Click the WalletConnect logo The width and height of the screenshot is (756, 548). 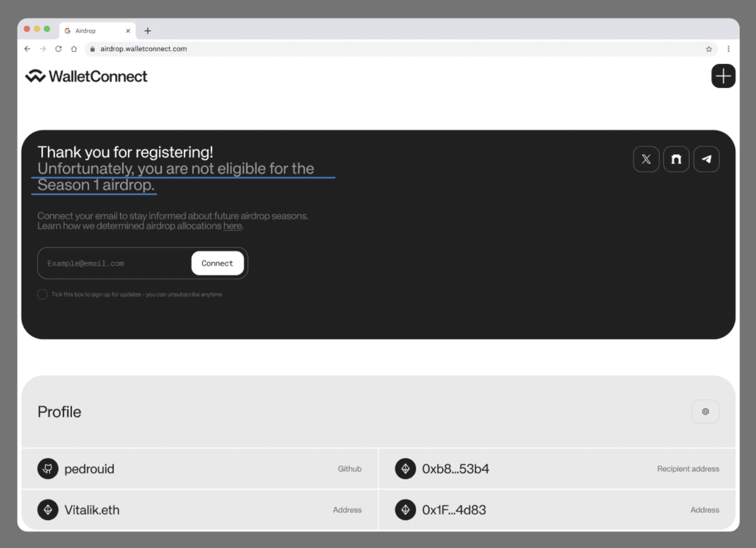[x=86, y=76]
